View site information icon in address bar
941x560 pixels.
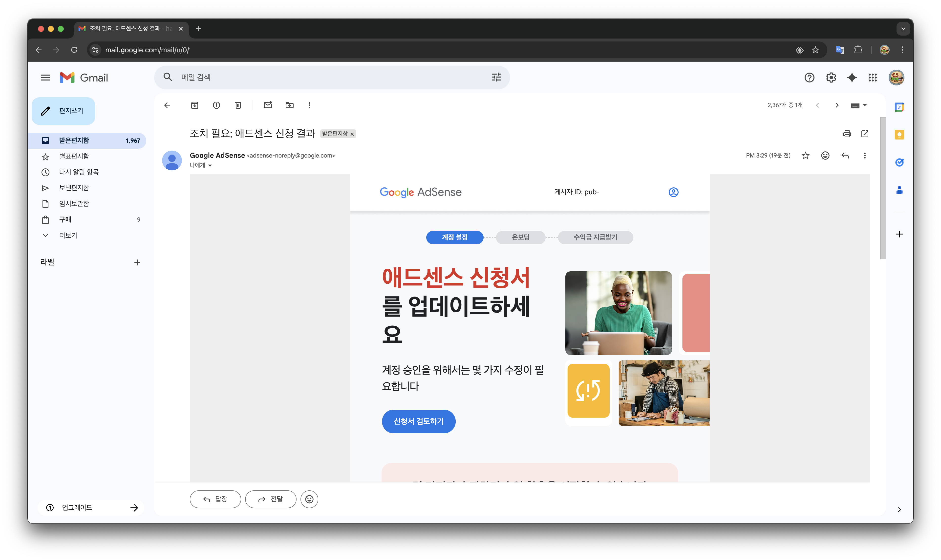click(96, 50)
